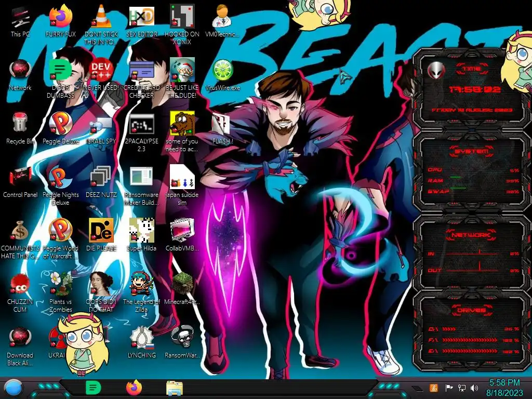Viewport: 532px width, 399px height.
Task: Click the CPU usage bar row
Action: tap(473, 170)
